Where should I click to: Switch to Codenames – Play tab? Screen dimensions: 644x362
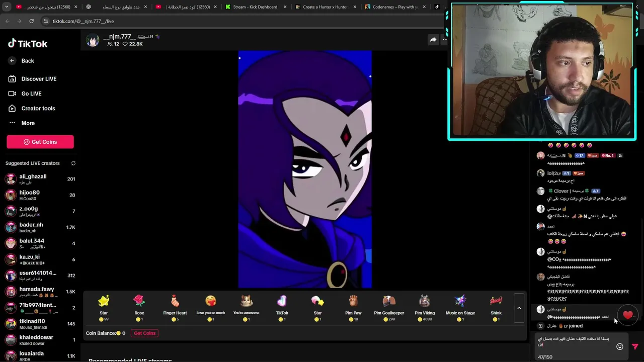[x=395, y=7]
